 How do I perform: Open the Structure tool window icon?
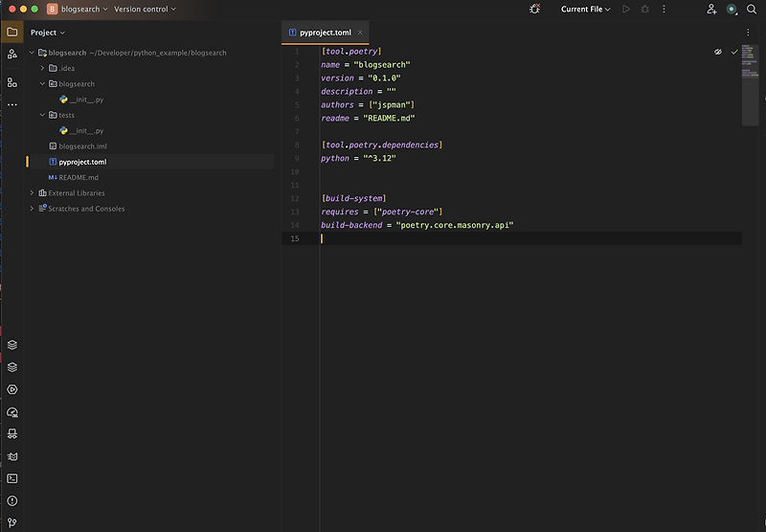click(x=12, y=82)
